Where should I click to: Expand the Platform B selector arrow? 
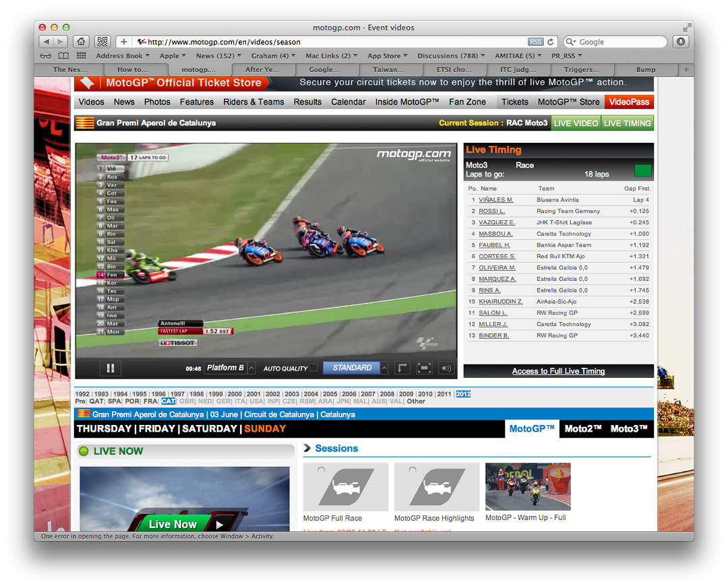pos(251,368)
